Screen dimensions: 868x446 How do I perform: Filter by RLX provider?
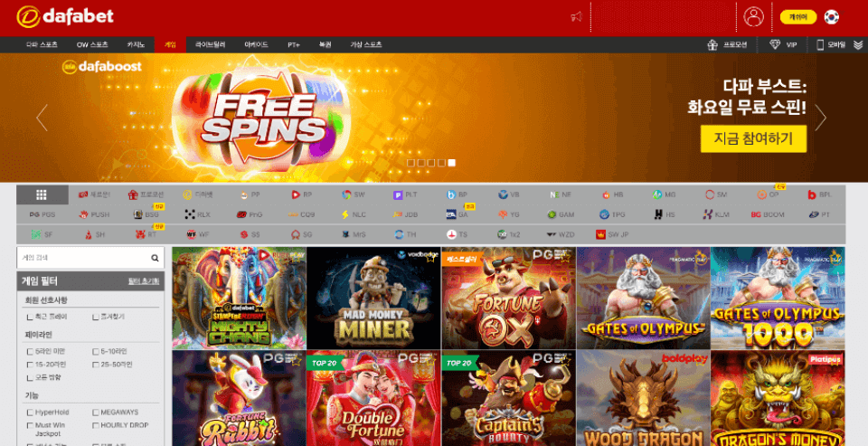coord(198,214)
